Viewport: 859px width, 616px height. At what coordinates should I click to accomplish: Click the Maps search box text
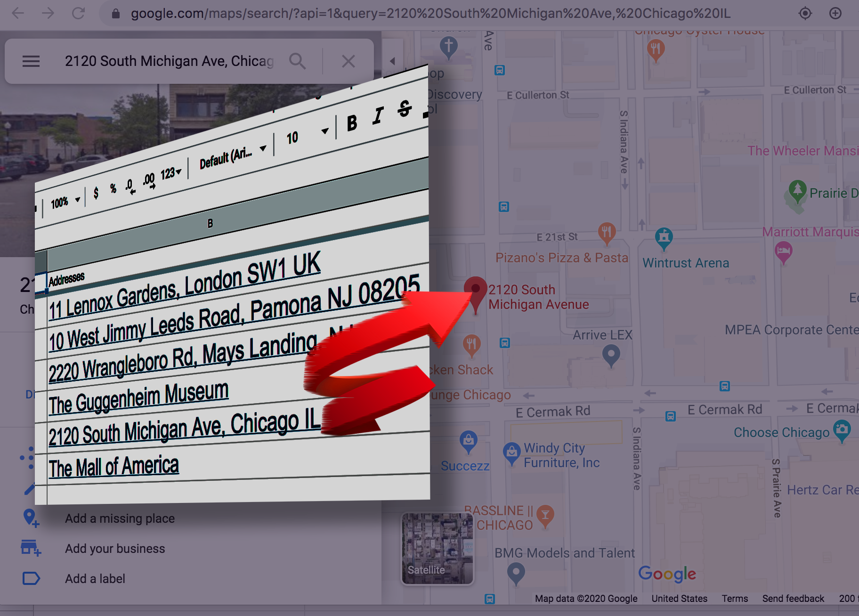click(x=169, y=61)
